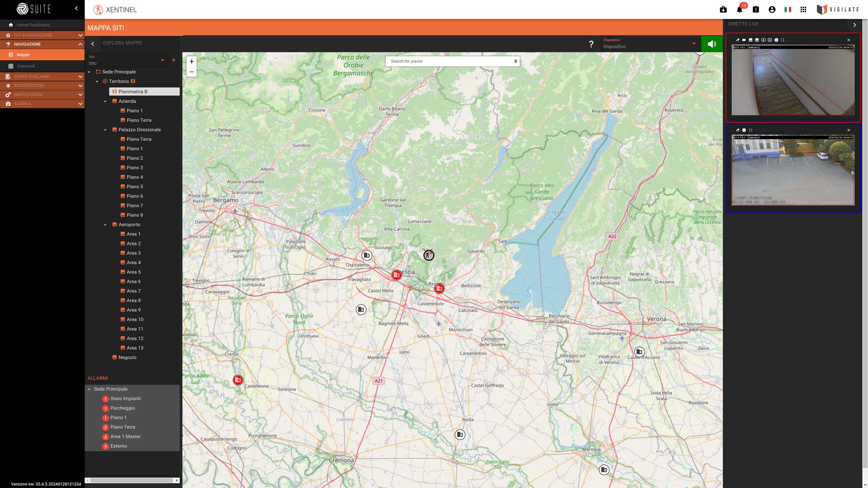The image size is (868, 488).
Task: Add a new site with plus icon
Action: 174,60
